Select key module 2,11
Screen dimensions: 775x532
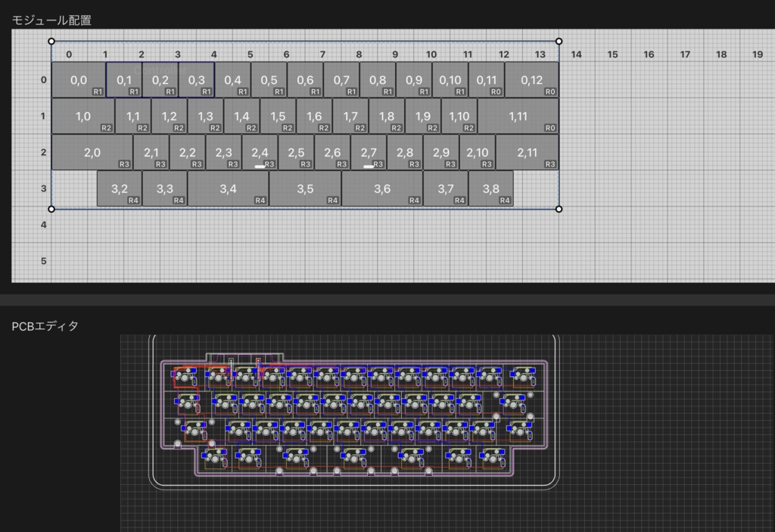[528, 152]
